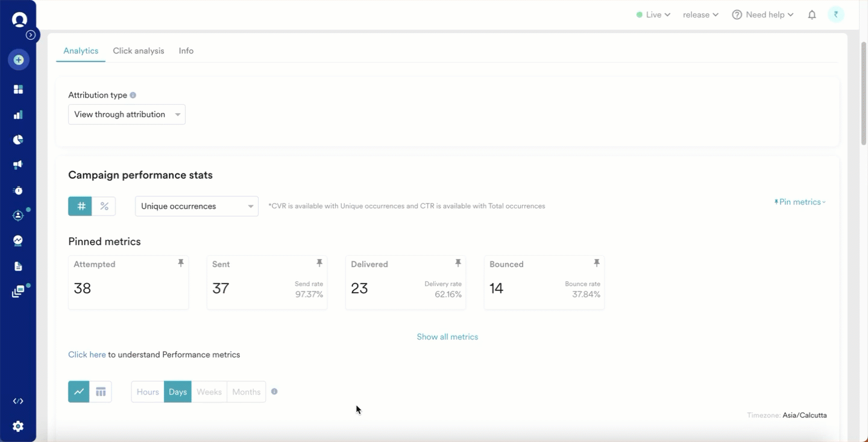The width and height of the screenshot is (868, 442).
Task: Open the user profile circle sidebar icon
Action: point(18,216)
